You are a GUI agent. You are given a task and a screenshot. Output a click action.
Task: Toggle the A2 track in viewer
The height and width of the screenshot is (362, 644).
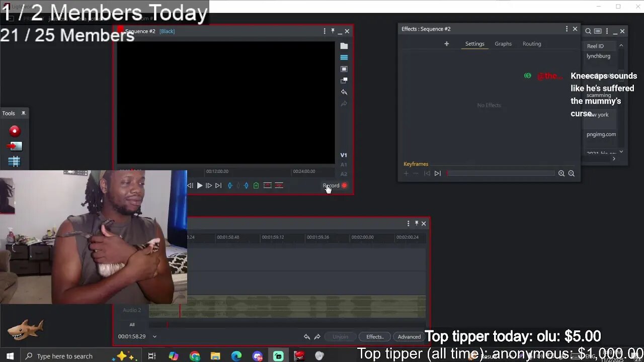point(344,174)
